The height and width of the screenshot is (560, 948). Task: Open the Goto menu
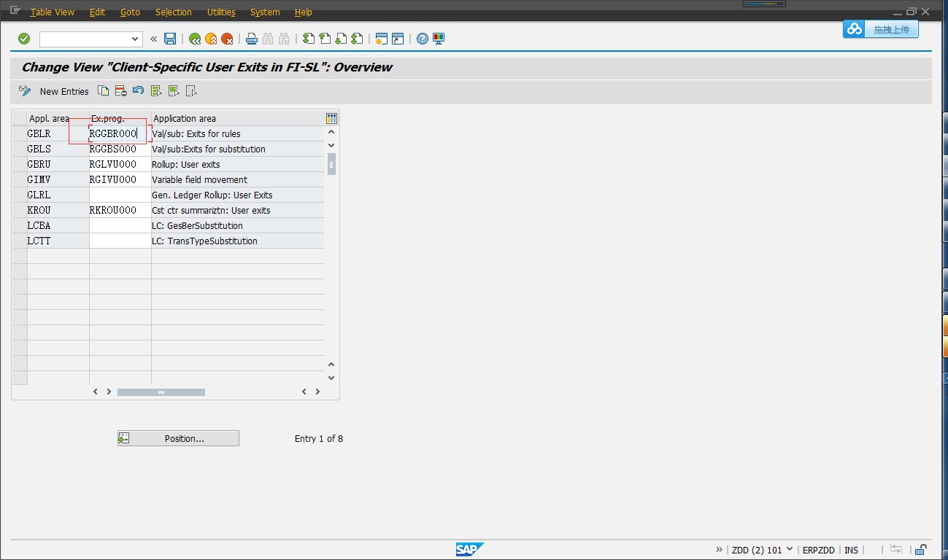131,12
